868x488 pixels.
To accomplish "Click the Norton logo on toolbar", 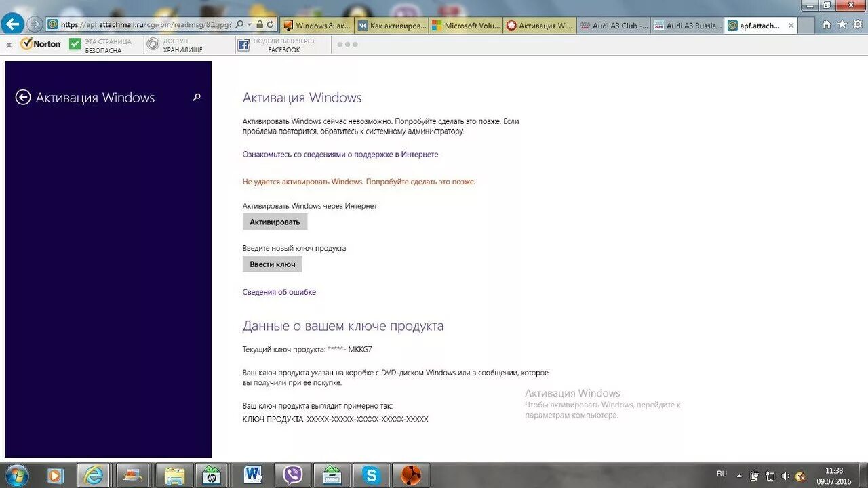I will tap(41, 44).
